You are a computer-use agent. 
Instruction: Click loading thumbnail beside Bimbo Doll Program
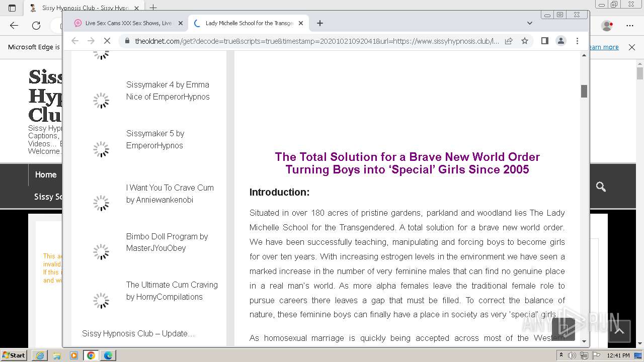point(101,252)
